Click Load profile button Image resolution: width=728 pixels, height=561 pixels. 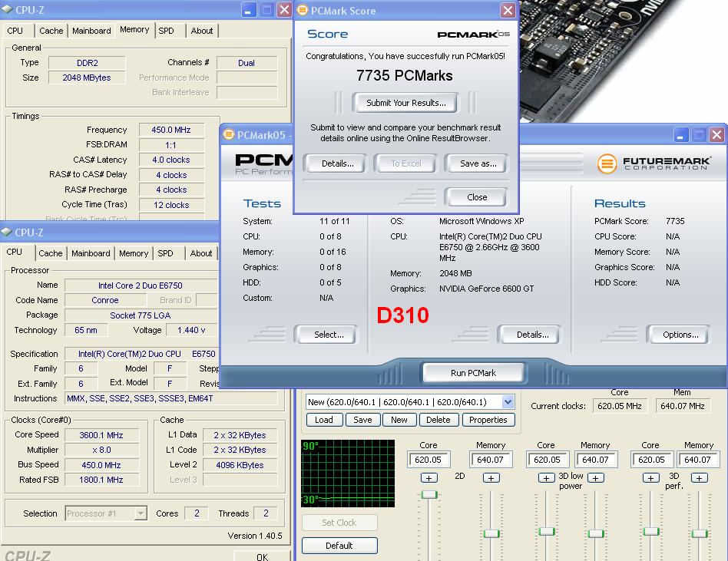pyautogui.click(x=324, y=420)
